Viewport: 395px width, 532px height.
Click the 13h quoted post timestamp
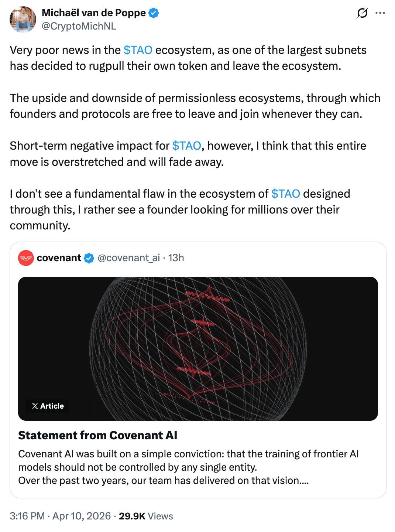tap(176, 258)
